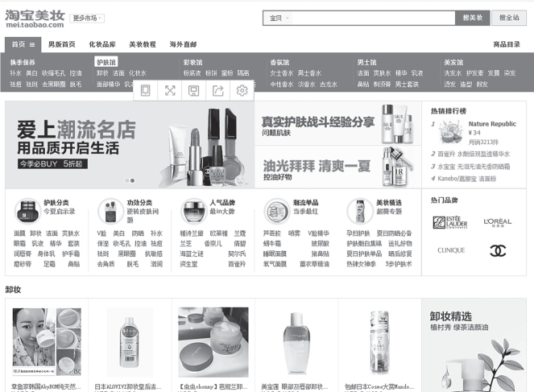Click 薰衣草精油 under 潮流单品
534x392 pixels.
pos(314,264)
